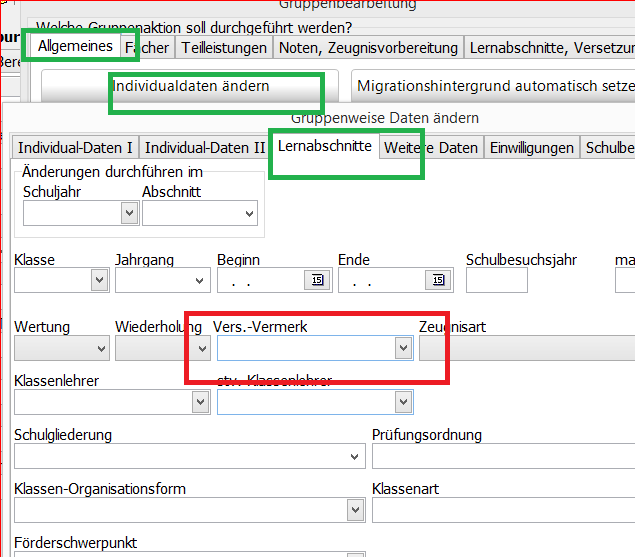This screenshot has width=635, height=557.
Task: Open the Beginn date calendar picker
Action: coord(318,281)
